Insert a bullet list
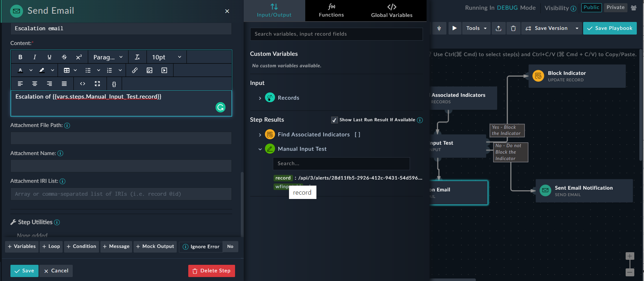 tap(88, 71)
